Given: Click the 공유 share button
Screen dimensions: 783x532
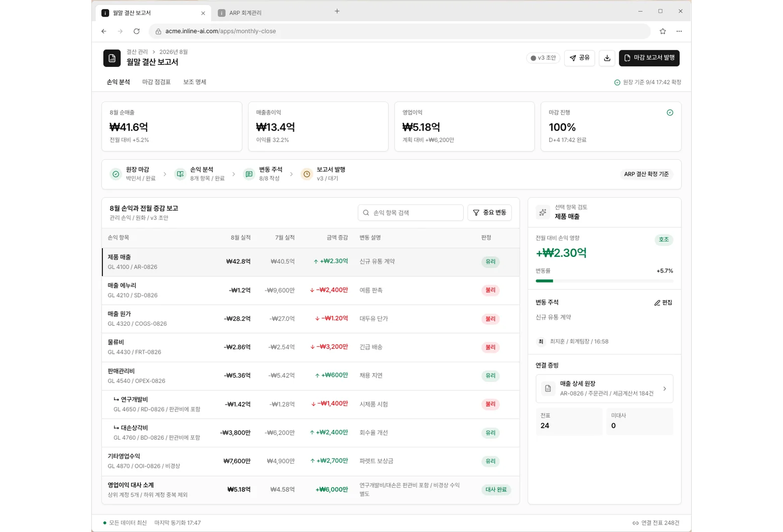Looking at the screenshot, I should [579, 58].
